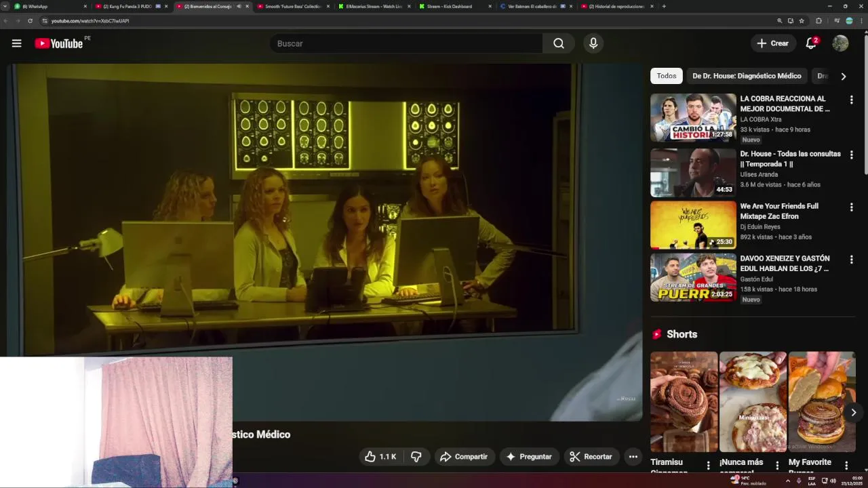Image resolution: width=868 pixels, height=488 pixels.
Task: Mute the Bienvenidos al Consejo tab speaker icon
Action: pyautogui.click(x=239, y=6)
